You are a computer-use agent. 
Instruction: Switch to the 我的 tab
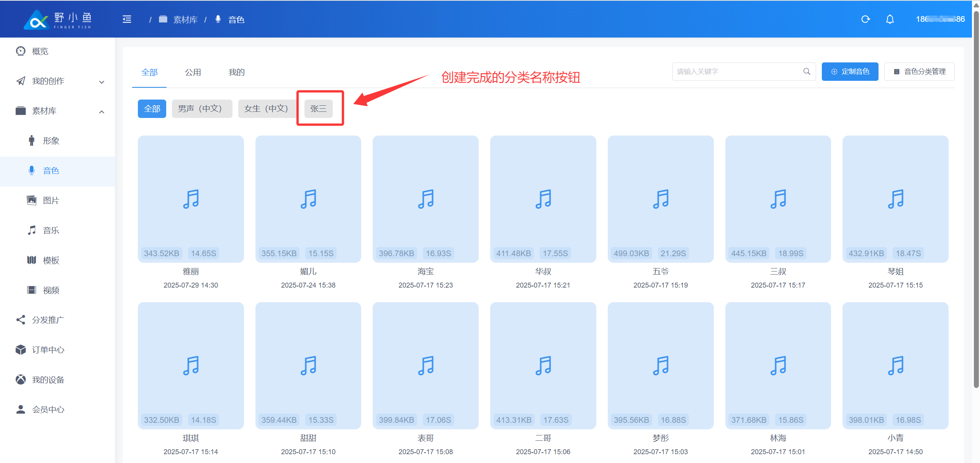(x=236, y=72)
